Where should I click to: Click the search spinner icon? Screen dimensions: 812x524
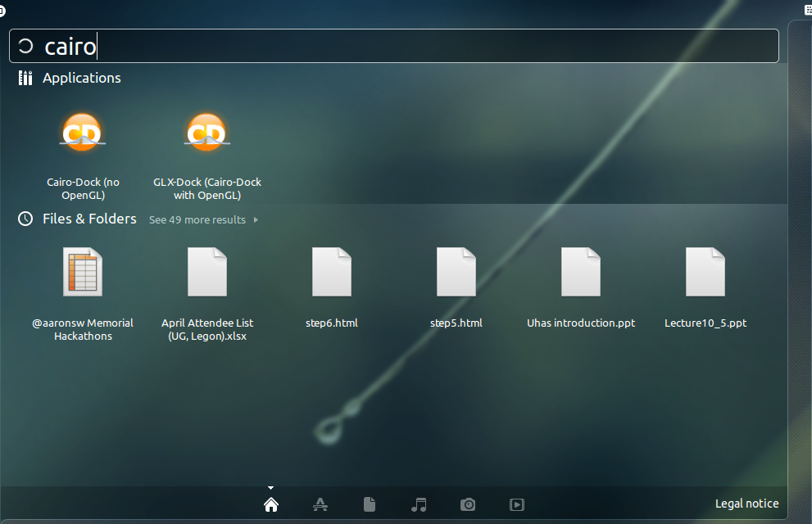pyautogui.click(x=25, y=46)
